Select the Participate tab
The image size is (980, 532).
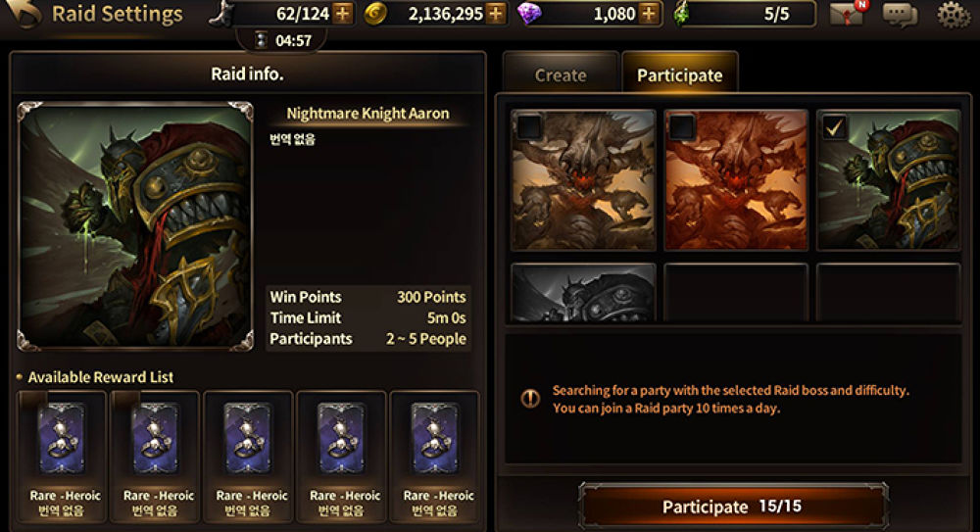coord(680,75)
